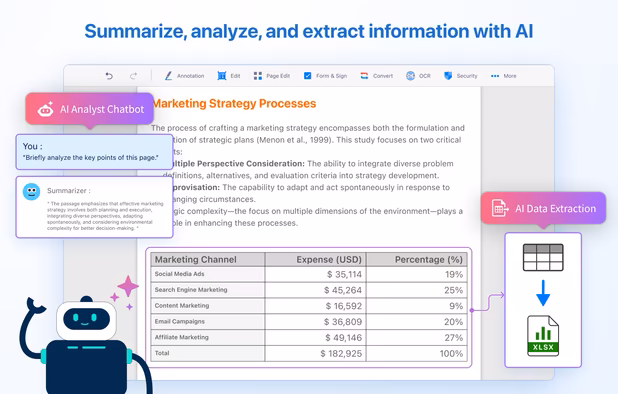Click the "Briefly analyze the key points" message
Viewport: 618px width, 394px height.
tap(91, 158)
